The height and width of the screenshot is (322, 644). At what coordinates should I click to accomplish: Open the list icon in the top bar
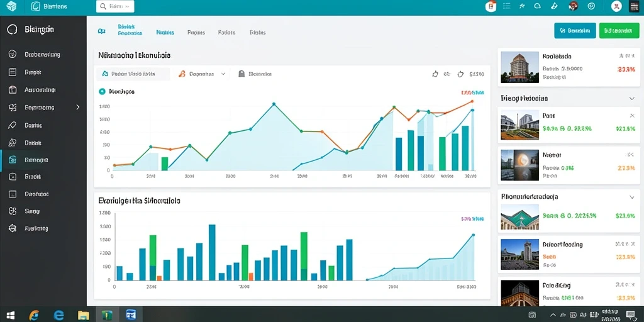507,6
